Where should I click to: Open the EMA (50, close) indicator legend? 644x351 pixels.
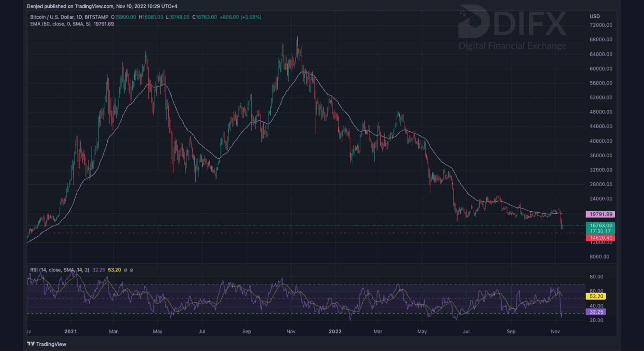(x=60, y=24)
